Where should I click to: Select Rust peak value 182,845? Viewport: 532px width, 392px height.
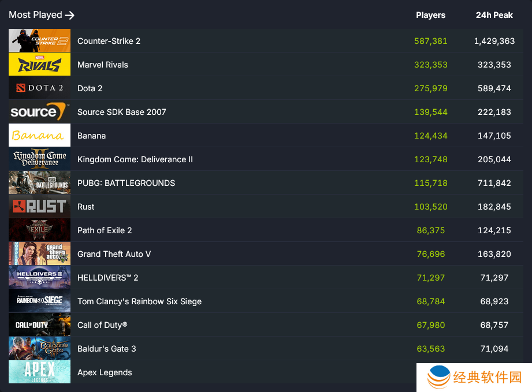[494, 207]
